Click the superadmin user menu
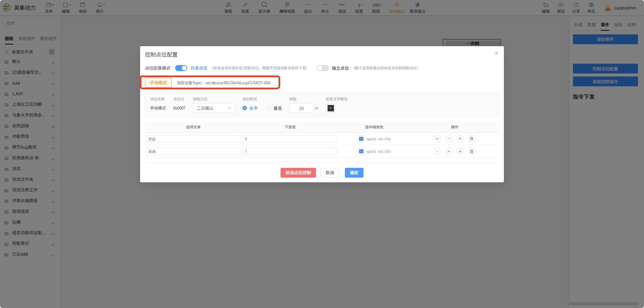The width and height of the screenshot is (644, 308). (621, 8)
